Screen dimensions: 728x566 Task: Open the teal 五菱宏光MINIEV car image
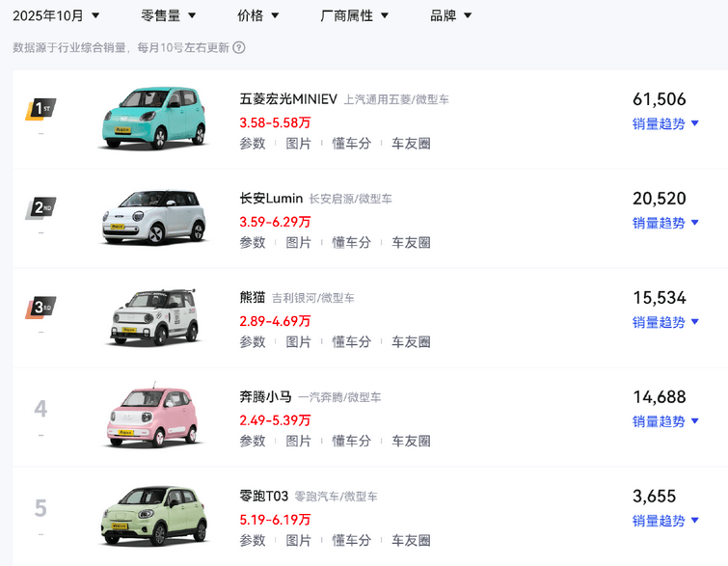tap(154, 118)
